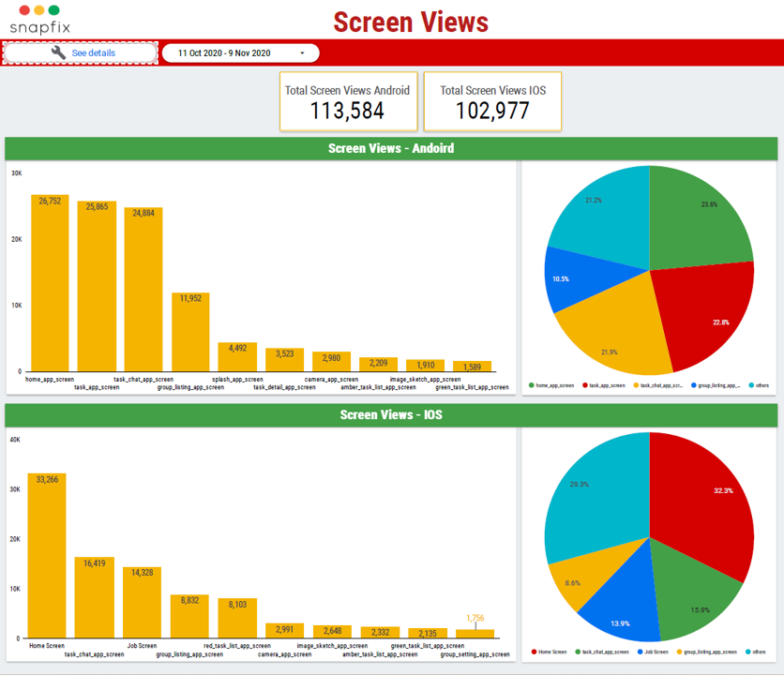Click task_chat_app_screen legend entry in IOS pie
This screenshot has height=675, width=784.
point(602,652)
